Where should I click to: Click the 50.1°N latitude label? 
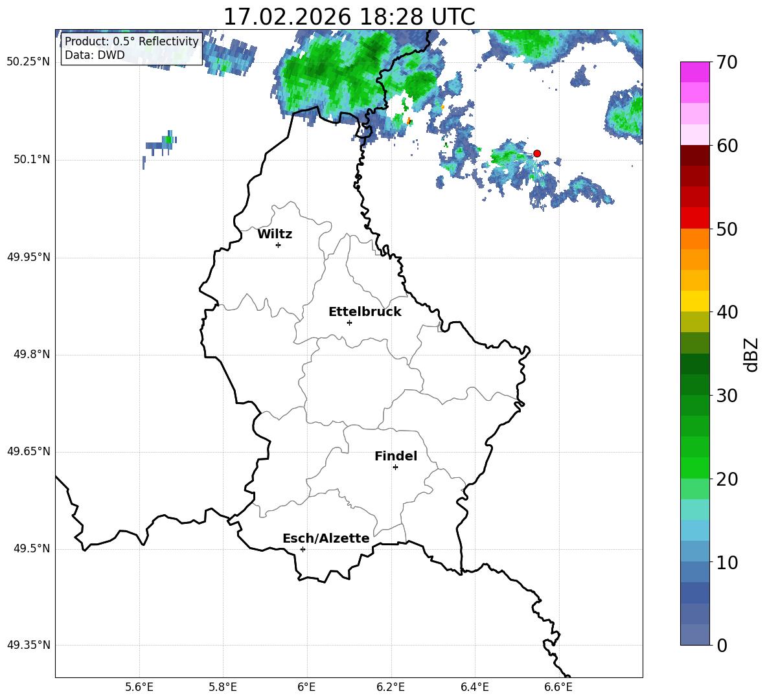point(32,160)
